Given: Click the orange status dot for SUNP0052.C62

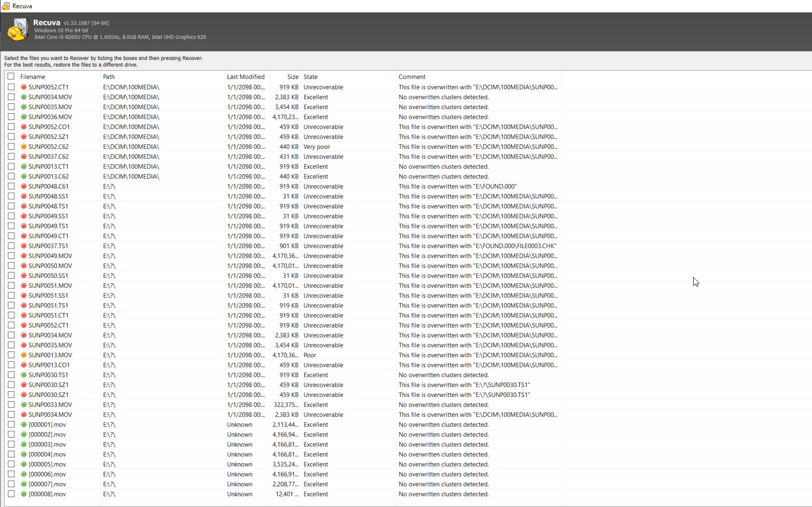Looking at the screenshot, I should click(x=24, y=147).
